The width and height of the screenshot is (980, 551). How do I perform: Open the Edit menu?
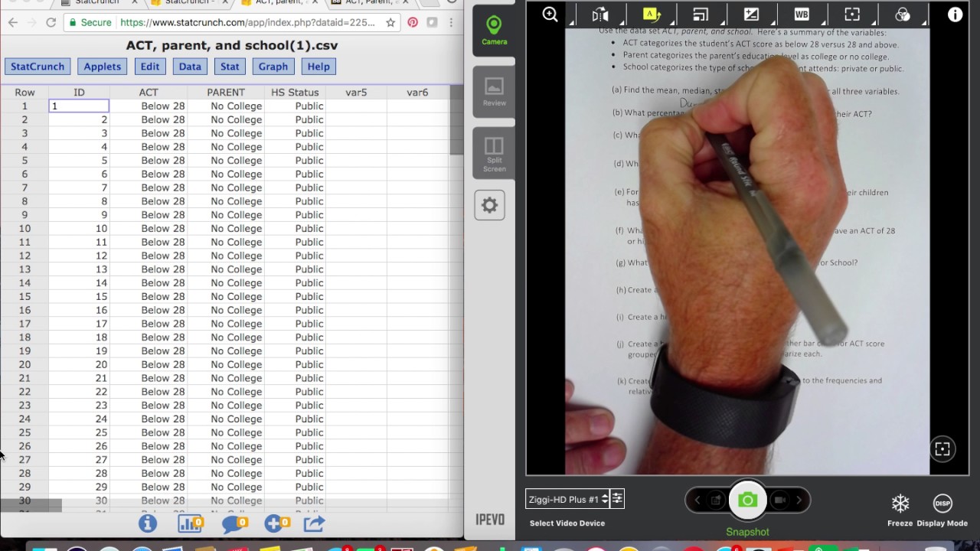150,67
